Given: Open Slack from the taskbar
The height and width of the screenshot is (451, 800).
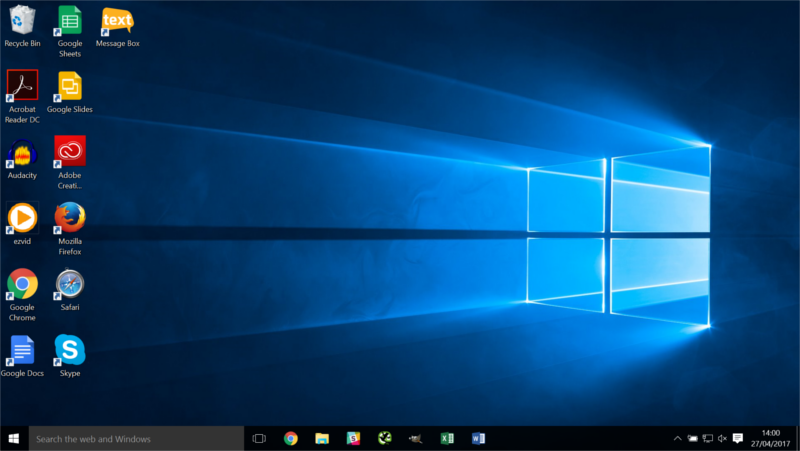Looking at the screenshot, I should (353, 438).
